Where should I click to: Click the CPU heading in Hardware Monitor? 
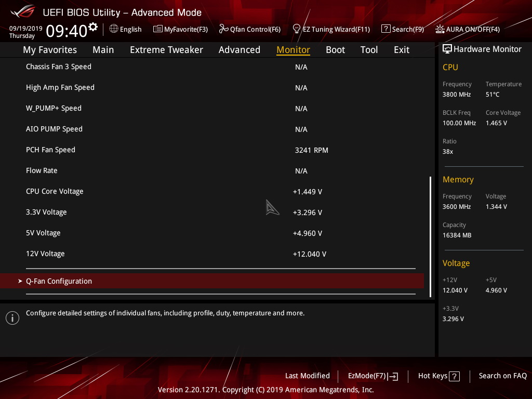click(x=450, y=67)
